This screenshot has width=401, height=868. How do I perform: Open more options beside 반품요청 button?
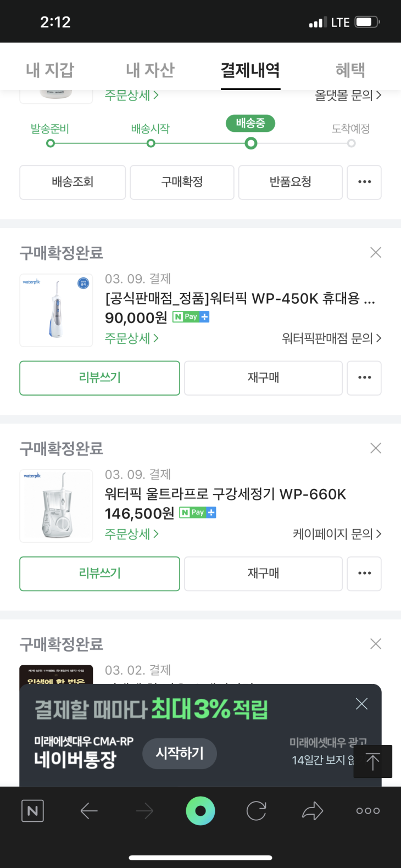[364, 182]
